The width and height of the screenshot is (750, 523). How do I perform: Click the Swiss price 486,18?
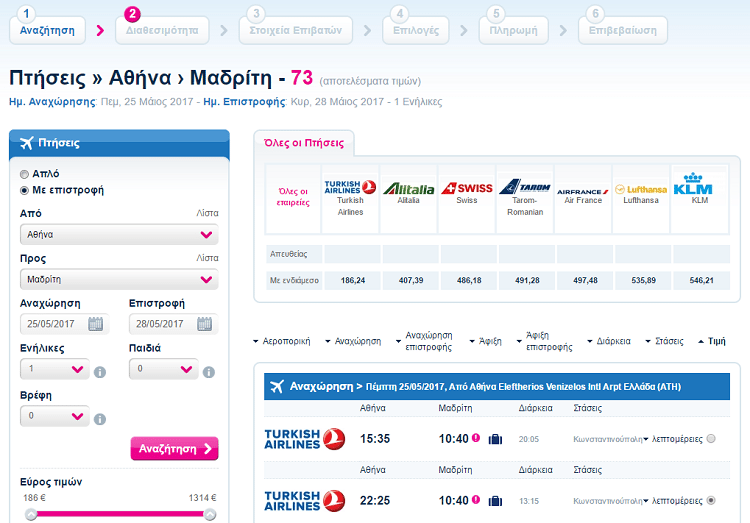469,280
